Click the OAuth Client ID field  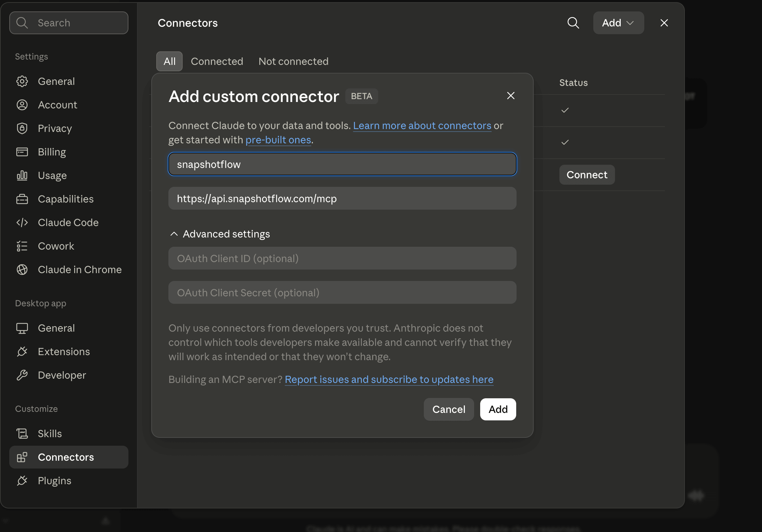tap(342, 258)
